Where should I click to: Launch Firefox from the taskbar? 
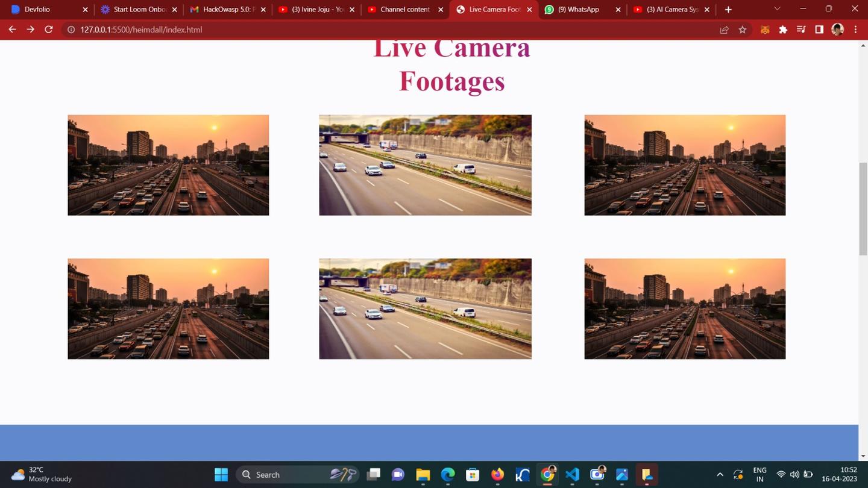[x=497, y=475]
